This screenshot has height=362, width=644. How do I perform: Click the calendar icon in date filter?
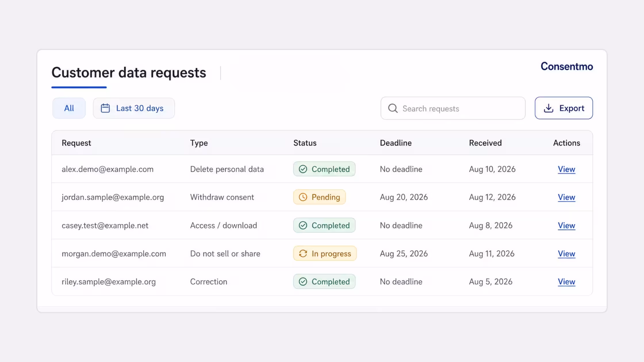tap(105, 108)
